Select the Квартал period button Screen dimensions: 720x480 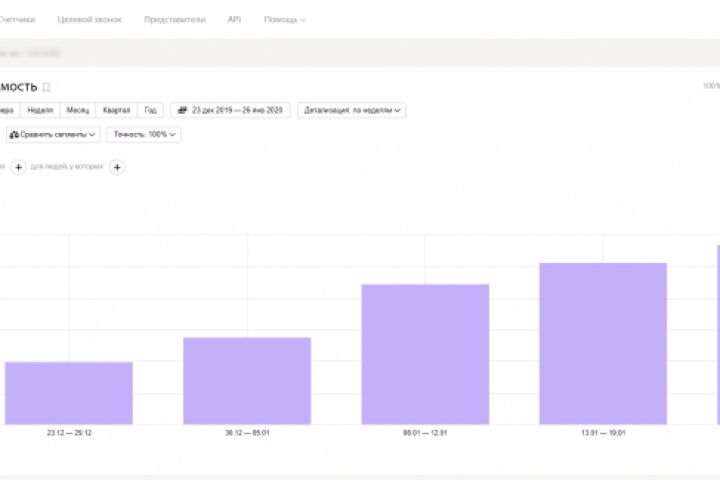[x=116, y=110]
